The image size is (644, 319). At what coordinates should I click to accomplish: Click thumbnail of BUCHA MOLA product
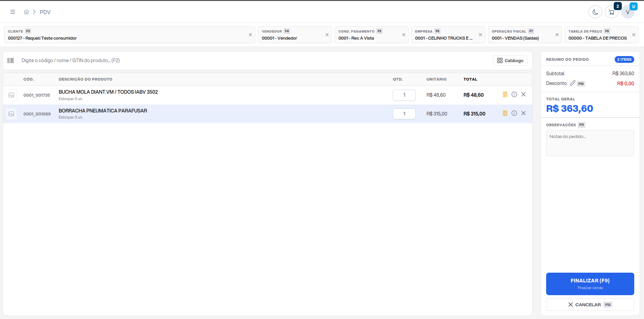point(11,95)
